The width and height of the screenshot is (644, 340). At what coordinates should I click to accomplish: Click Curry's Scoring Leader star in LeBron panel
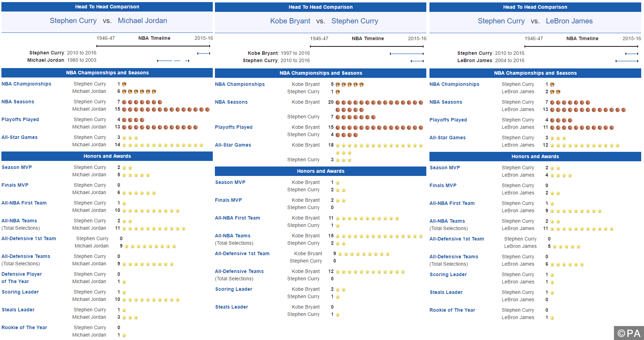[x=552, y=275]
